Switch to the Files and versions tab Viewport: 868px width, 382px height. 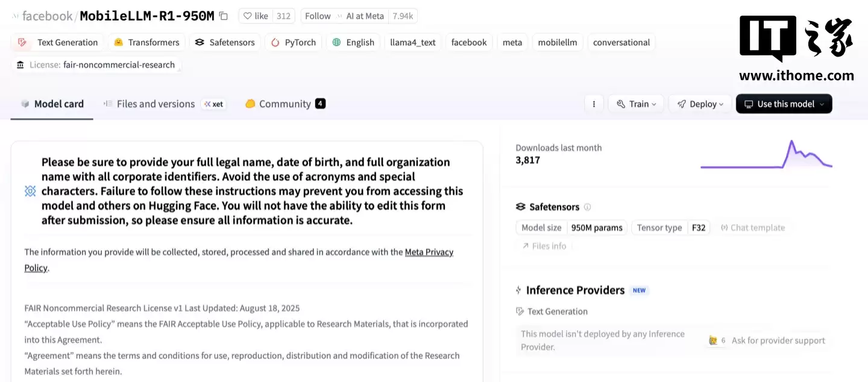point(155,104)
